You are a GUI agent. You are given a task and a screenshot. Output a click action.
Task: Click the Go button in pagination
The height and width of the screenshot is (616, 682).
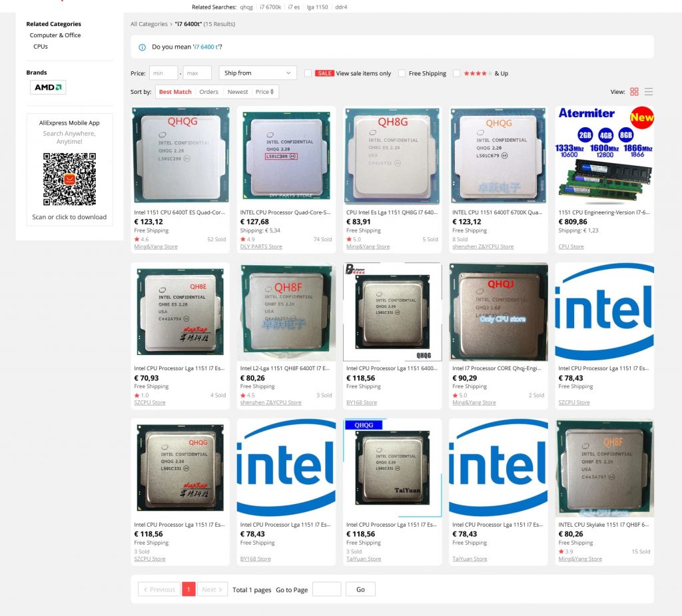pyautogui.click(x=360, y=589)
